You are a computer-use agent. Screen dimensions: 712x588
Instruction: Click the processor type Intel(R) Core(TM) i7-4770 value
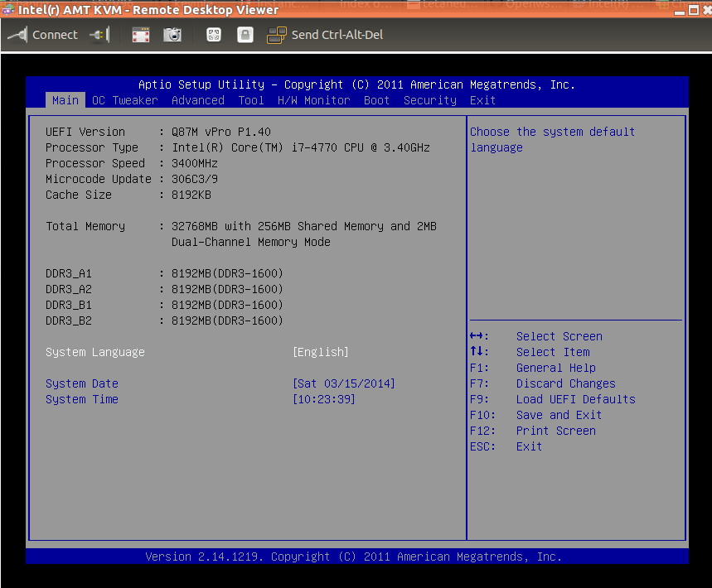click(301, 148)
